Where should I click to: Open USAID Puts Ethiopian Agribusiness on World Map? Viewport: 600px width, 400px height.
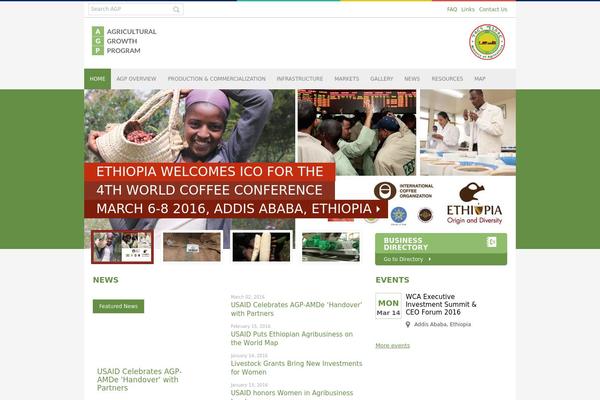pos(292,338)
